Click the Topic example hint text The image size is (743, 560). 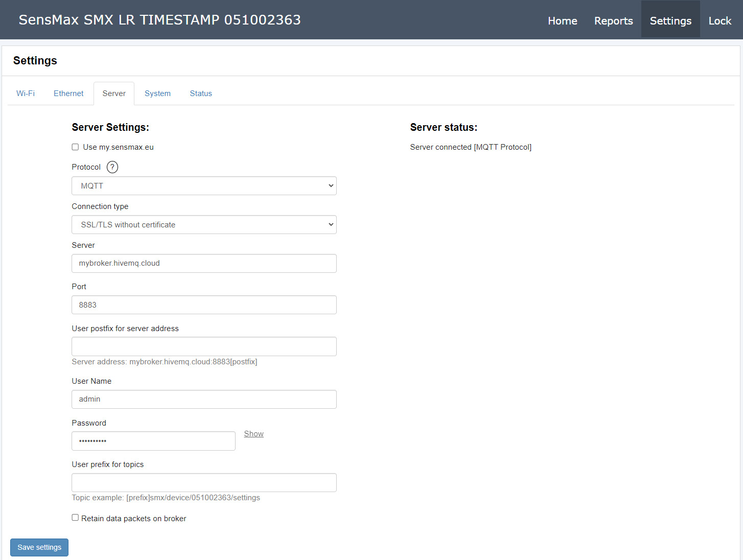[166, 498]
